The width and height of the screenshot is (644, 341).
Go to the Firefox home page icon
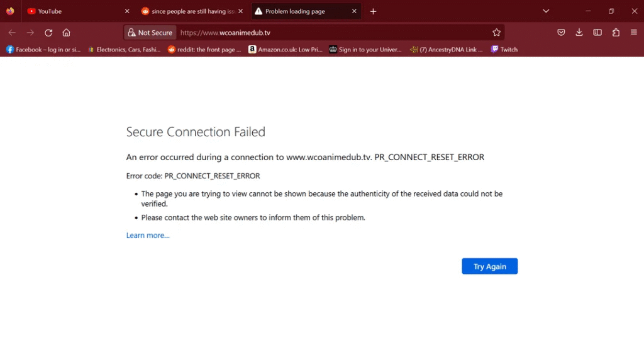click(x=66, y=33)
